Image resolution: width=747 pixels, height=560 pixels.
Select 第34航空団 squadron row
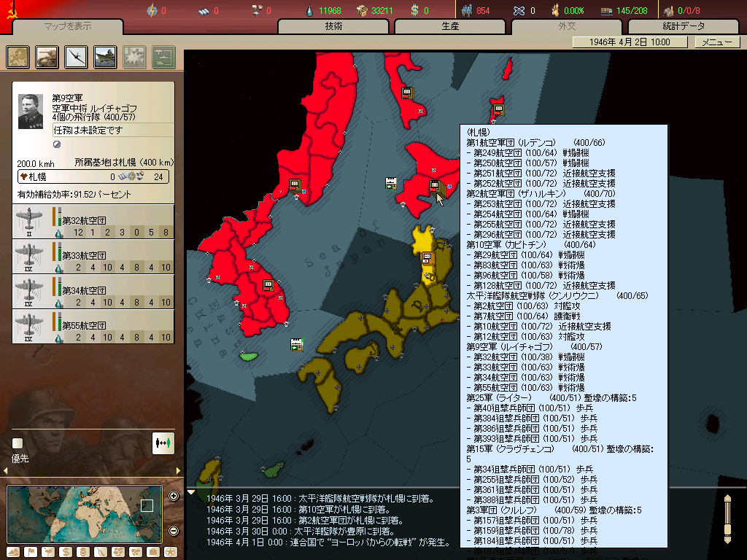(93, 292)
